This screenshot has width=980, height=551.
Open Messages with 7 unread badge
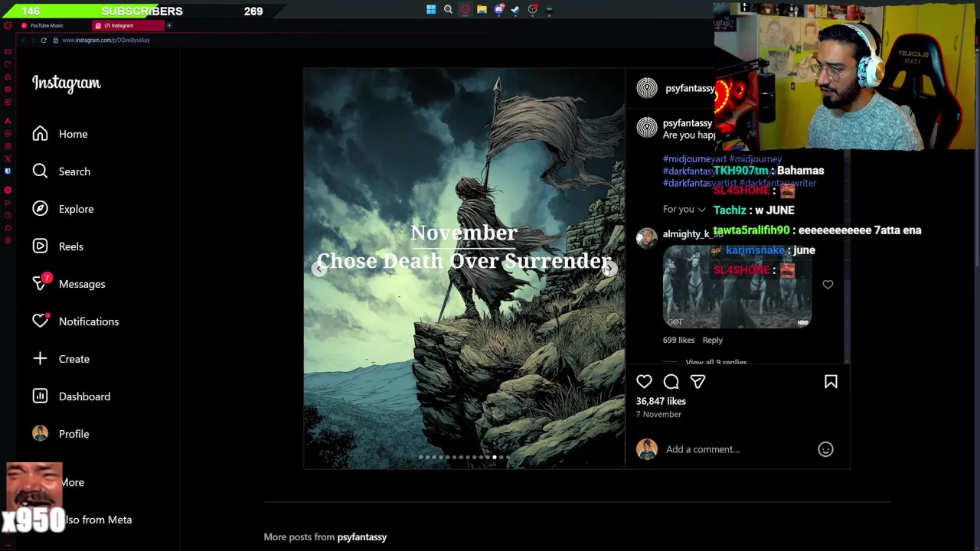click(x=68, y=284)
